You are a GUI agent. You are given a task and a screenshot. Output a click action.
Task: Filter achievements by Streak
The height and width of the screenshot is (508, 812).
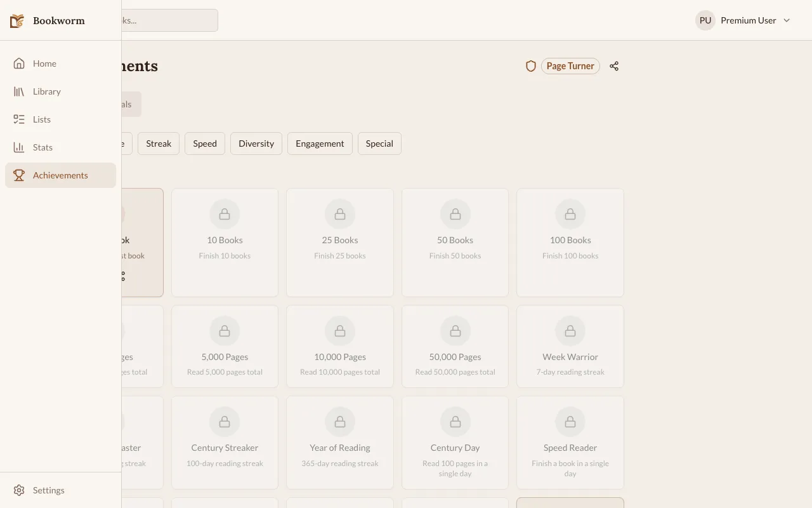[x=159, y=144]
